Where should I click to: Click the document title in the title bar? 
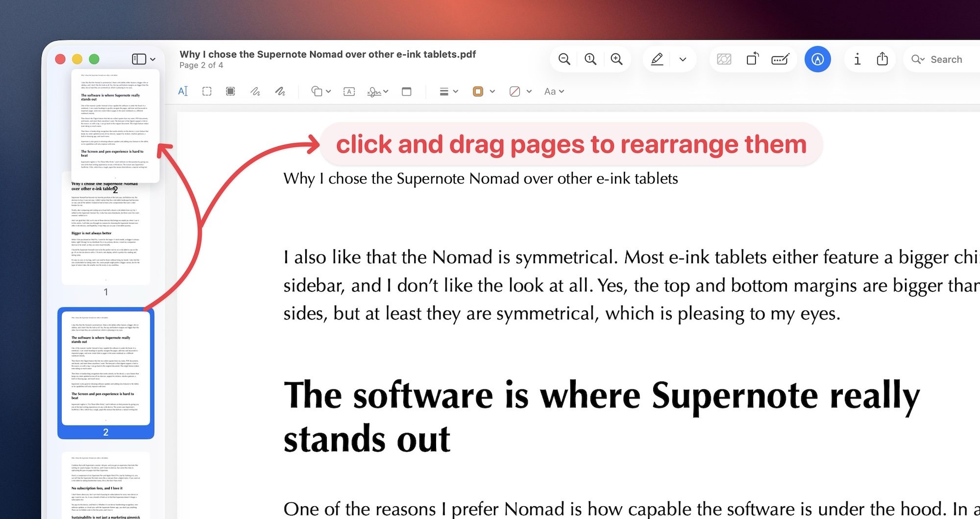327,54
